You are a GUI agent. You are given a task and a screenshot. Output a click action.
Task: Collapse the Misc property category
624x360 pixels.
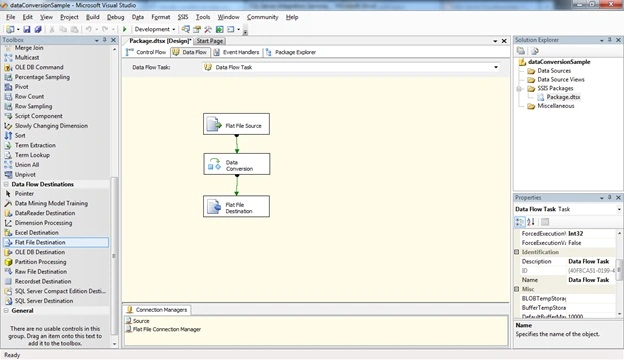517,289
